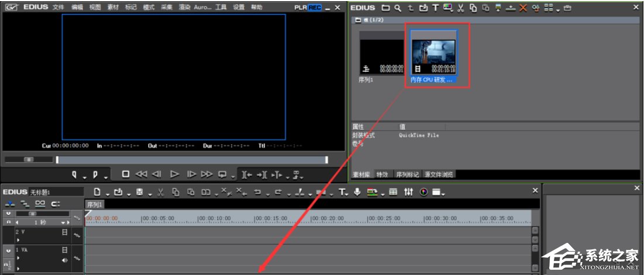Click the microphone voice-over icon
The width and height of the screenshot is (644, 275).
pos(357,192)
